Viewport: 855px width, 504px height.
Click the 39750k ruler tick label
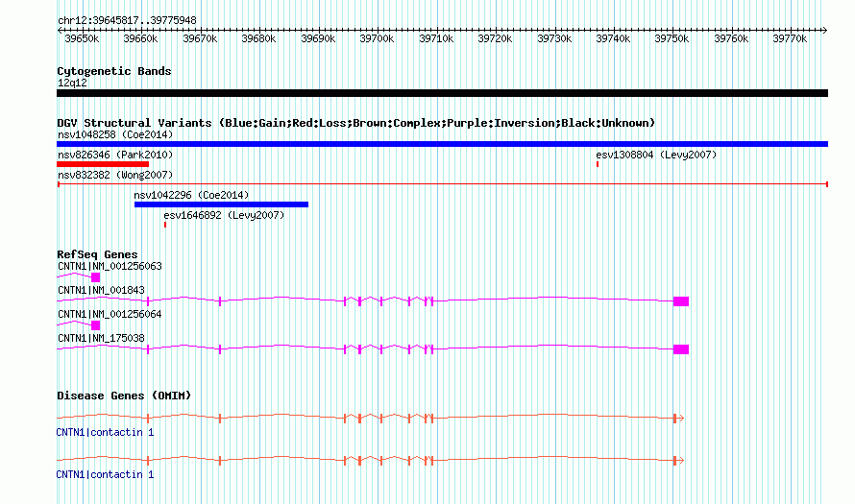point(672,38)
